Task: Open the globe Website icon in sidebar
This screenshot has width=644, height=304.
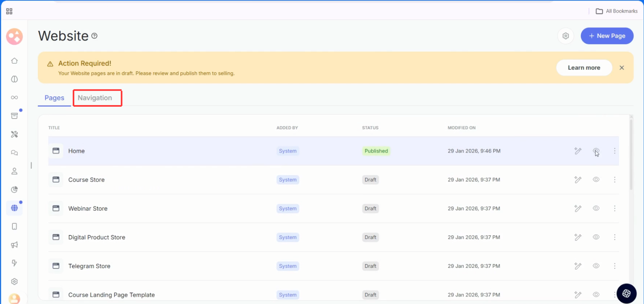Action: (x=14, y=208)
